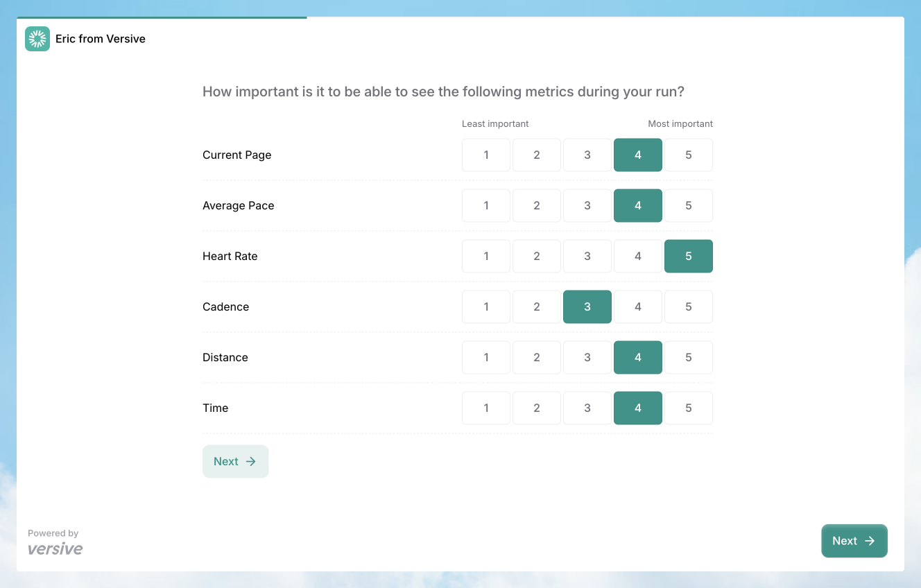Click the versive wordmark in the footer

pos(55,548)
